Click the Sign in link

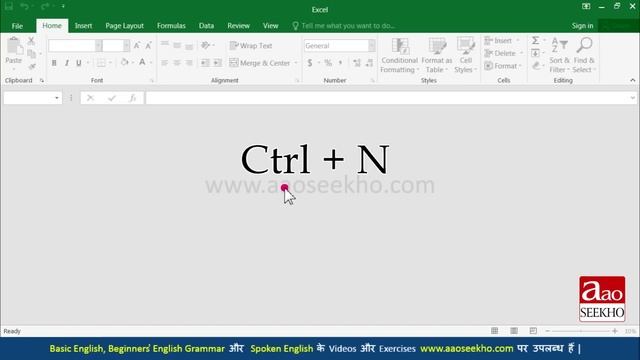(x=582, y=26)
